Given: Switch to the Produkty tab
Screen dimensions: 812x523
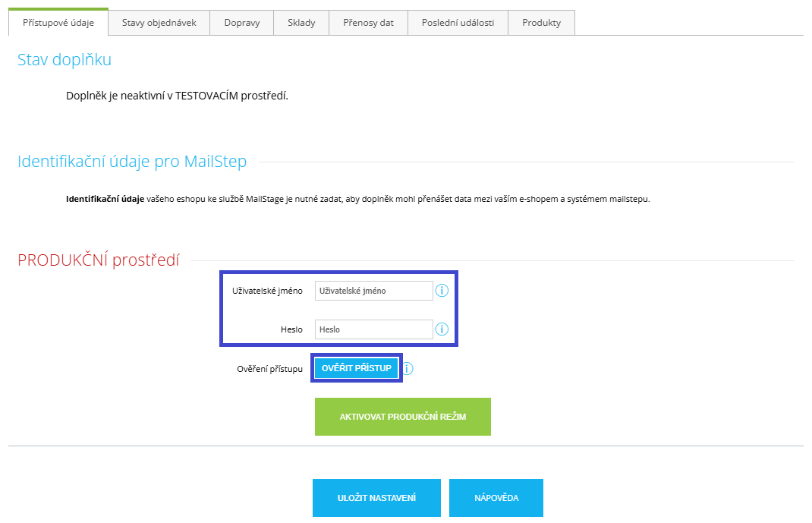Looking at the screenshot, I should pyautogui.click(x=541, y=23).
